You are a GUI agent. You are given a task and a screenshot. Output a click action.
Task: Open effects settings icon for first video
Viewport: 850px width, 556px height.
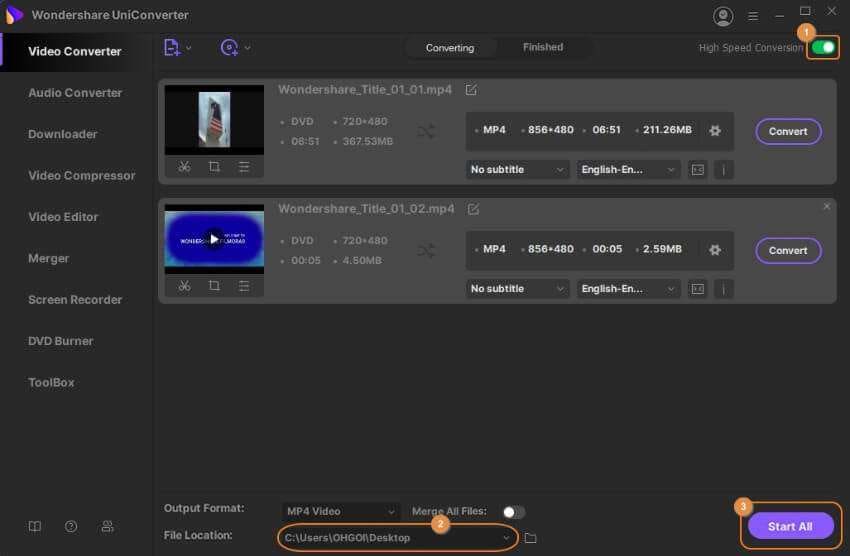[x=244, y=167]
